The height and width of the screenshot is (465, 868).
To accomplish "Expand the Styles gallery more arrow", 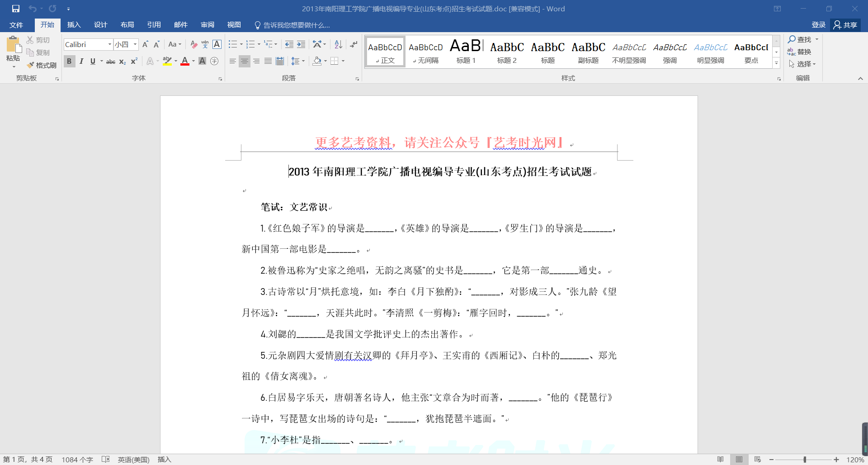I will (x=776, y=64).
